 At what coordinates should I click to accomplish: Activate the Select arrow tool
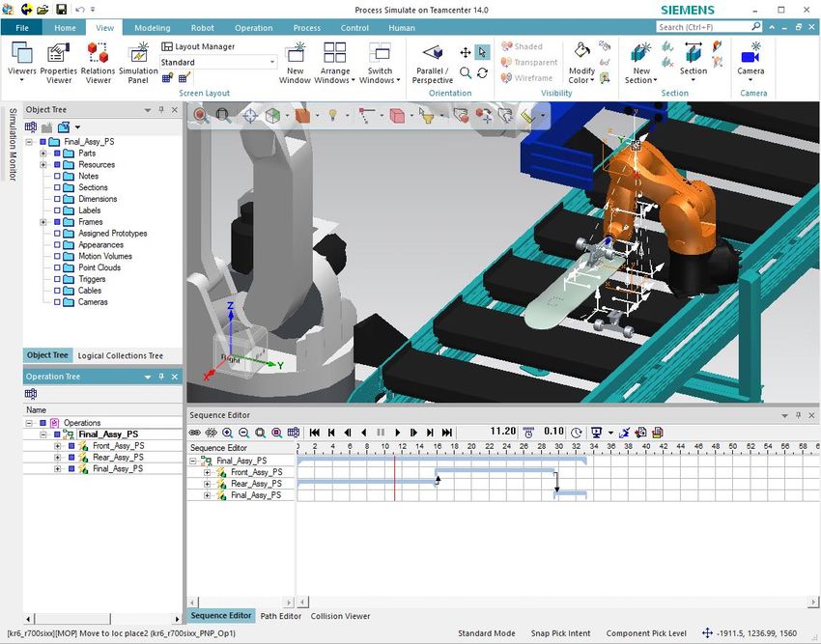click(x=482, y=52)
